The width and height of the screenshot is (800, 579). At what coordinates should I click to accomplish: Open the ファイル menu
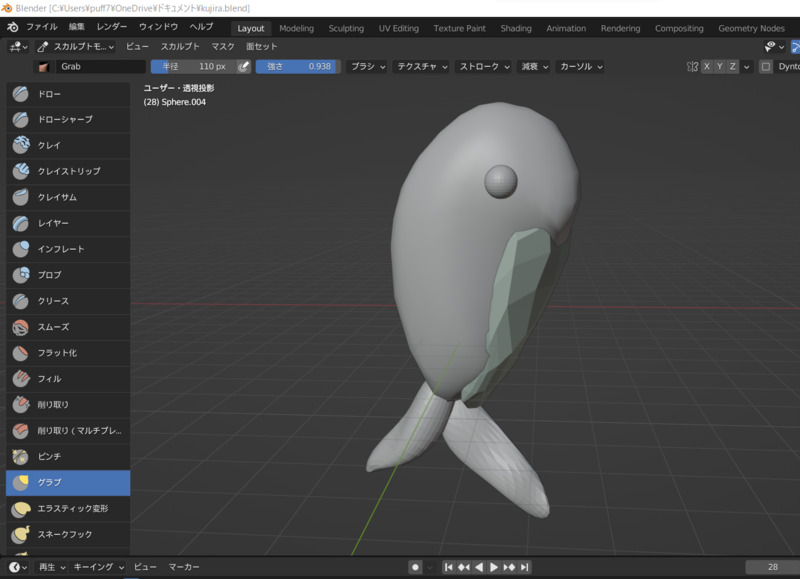[x=41, y=27]
